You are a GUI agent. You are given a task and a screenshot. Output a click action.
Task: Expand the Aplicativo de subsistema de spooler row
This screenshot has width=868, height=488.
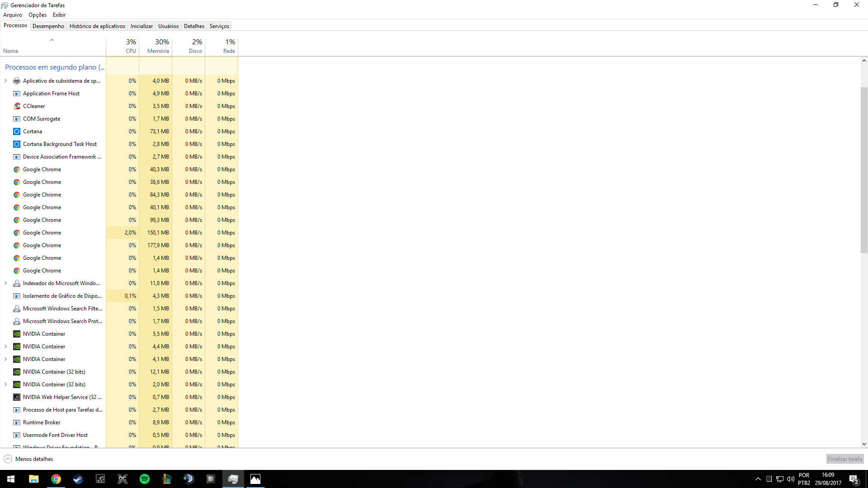coord(5,81)
